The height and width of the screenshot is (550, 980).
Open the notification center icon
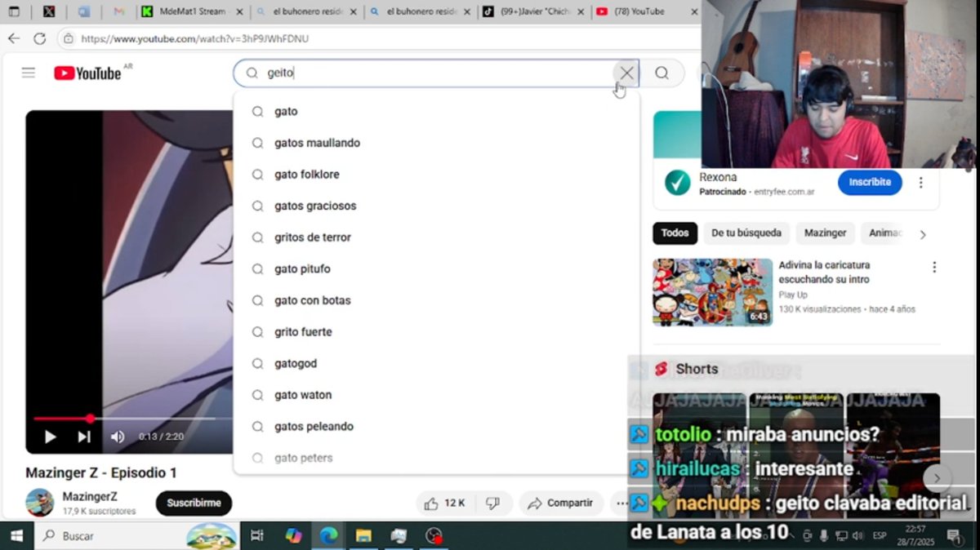tap(954, 535)
